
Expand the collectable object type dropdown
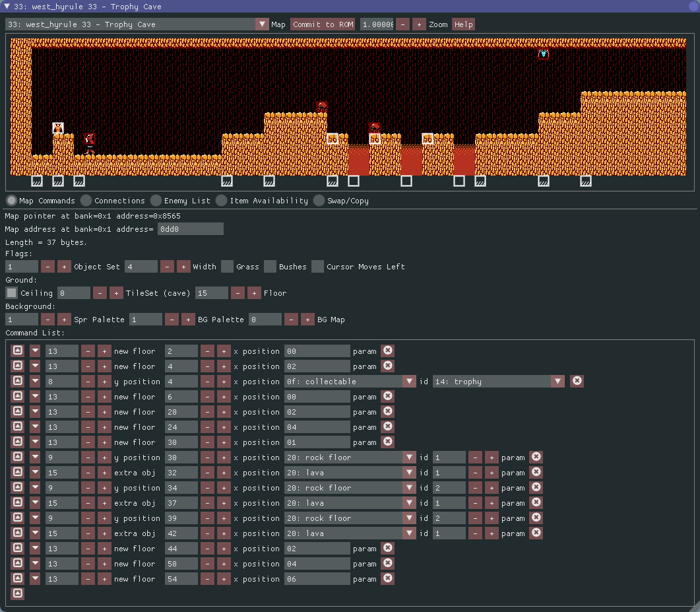(410, 381)
